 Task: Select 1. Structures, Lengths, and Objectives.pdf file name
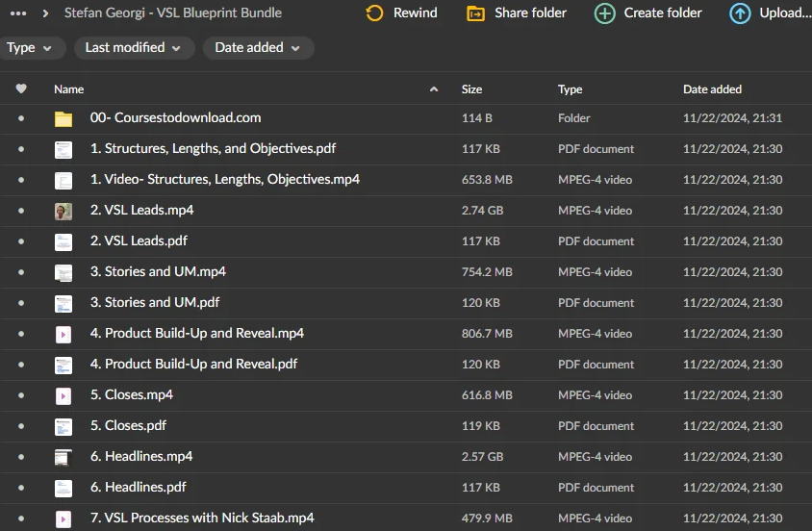213,148
